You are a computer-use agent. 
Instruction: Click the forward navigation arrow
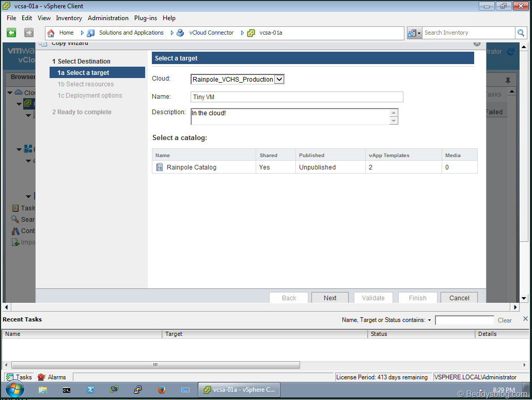pos(29,33)
